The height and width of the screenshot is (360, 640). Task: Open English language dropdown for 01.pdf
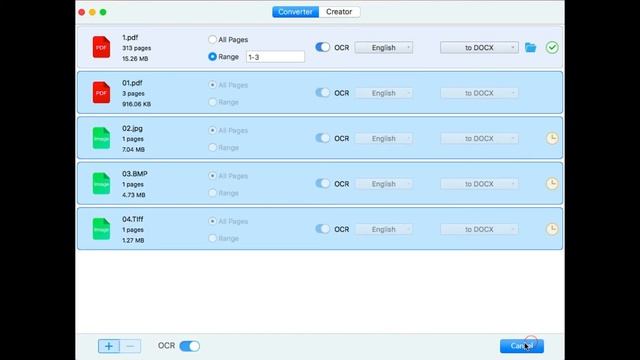(x=384, y=93)
